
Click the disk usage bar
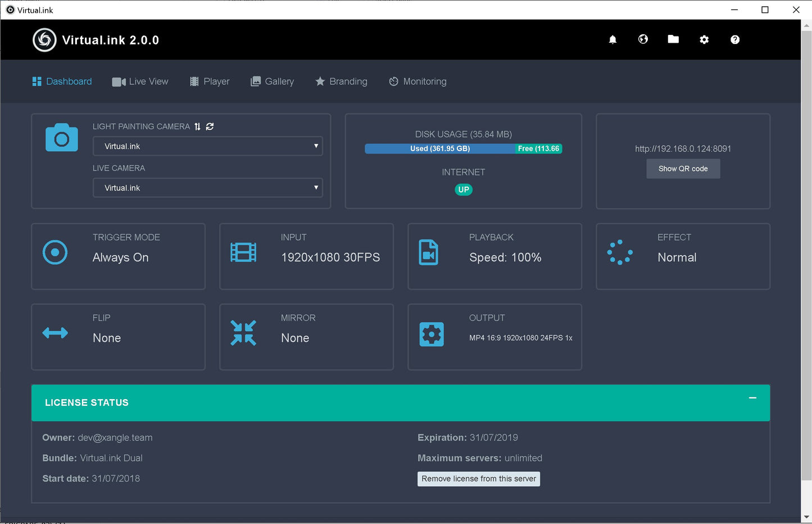(x=463, y=149)
